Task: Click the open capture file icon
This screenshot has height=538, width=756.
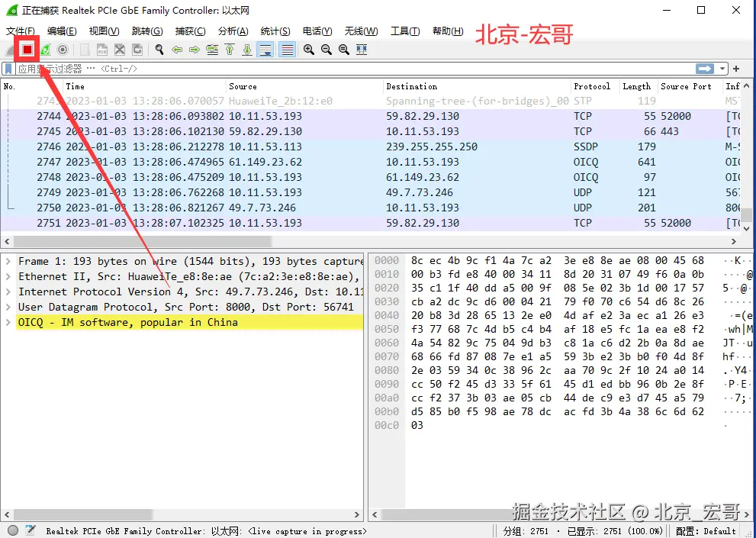Action: pos(85,49)
